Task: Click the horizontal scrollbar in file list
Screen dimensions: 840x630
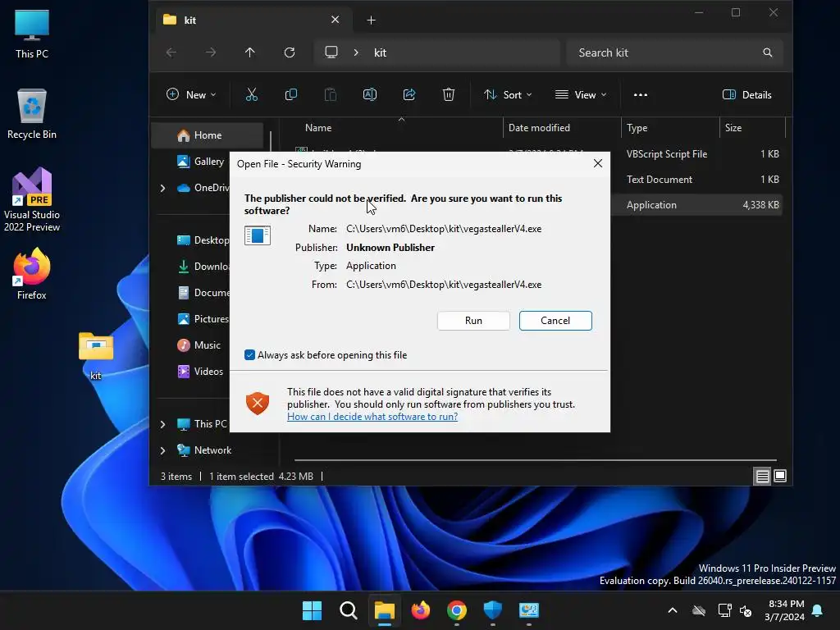Action: [535, 459]
